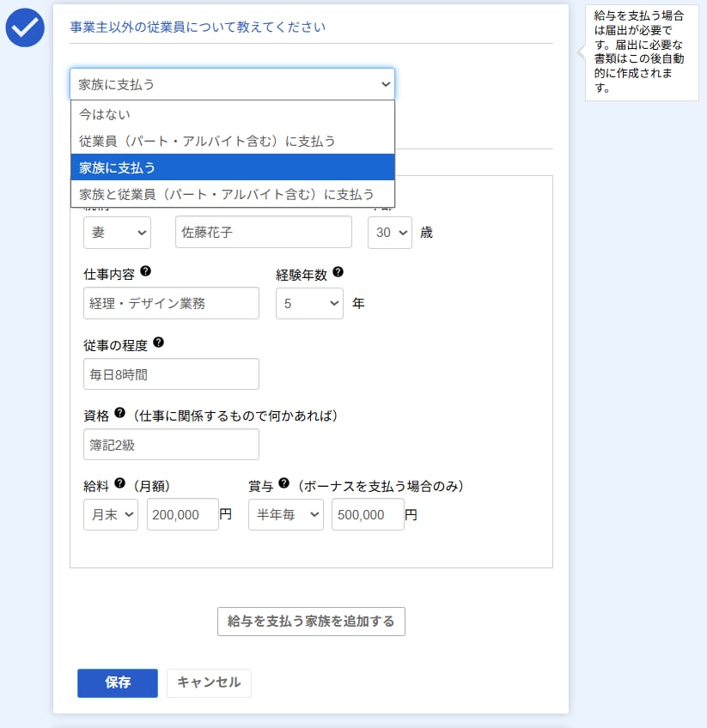The width and height of the screenshot is (707, 728).
Task: Click 給与を支払う家族を追加する button
Action: coord(311,622)
